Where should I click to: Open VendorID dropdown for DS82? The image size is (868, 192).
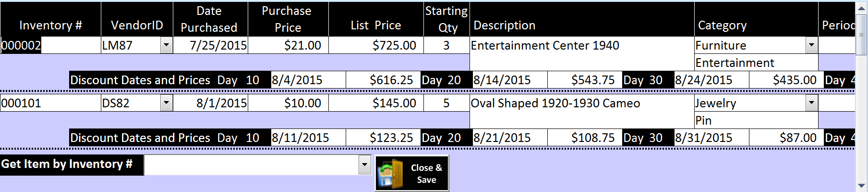[x=167, y=103]
